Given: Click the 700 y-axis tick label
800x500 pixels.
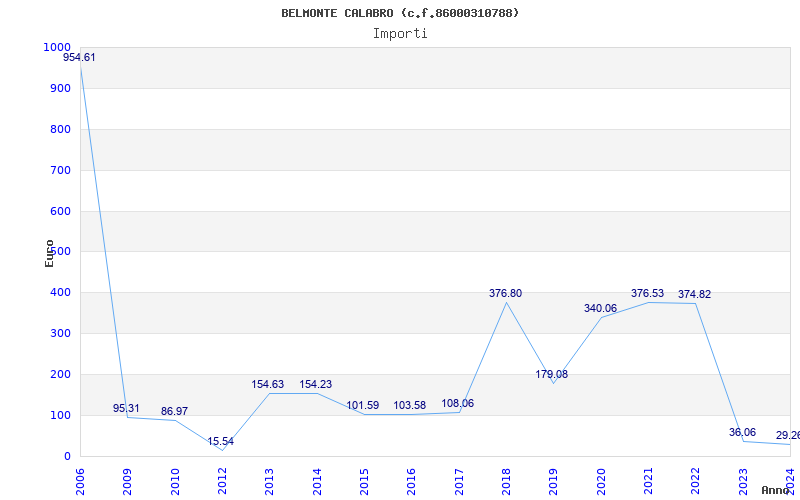Looking at the screenshot, I should point(60,170).
